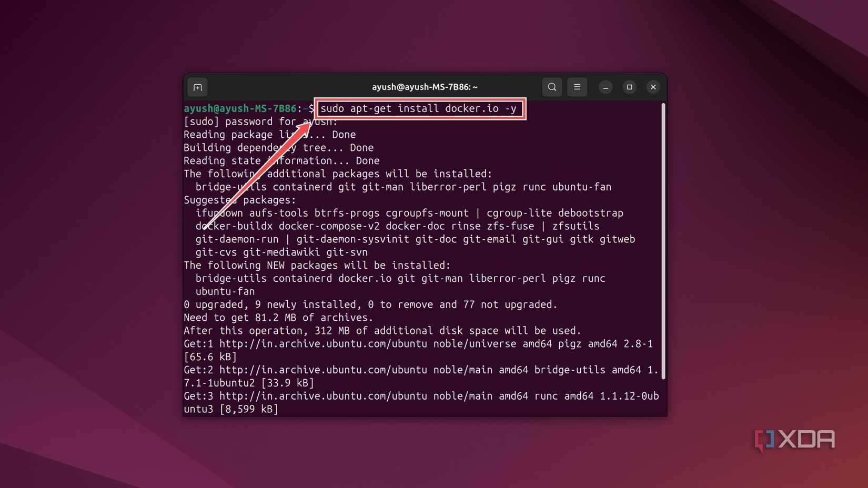Open the terminal search tool

(x=552, y=87)
